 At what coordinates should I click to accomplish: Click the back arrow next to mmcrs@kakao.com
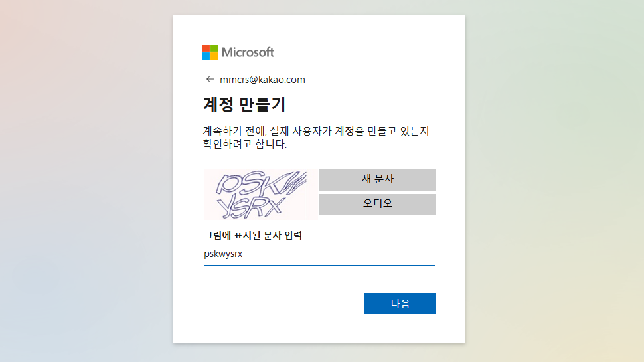(210, 79)
